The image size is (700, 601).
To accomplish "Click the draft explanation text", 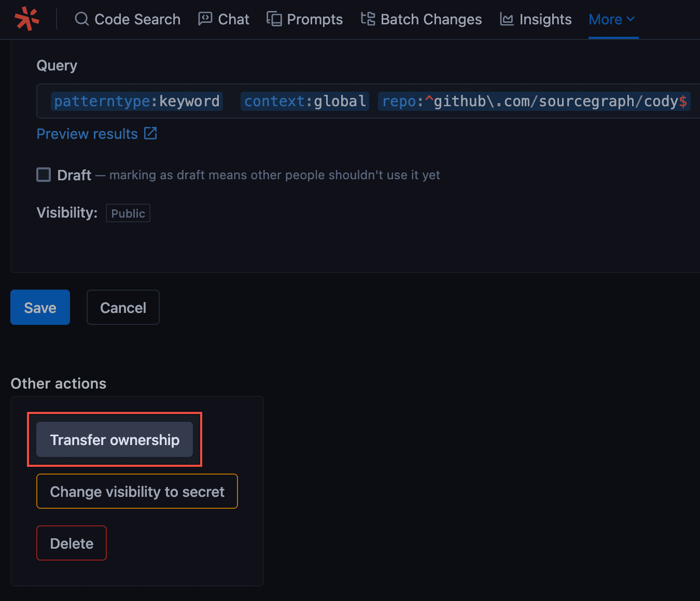I will pos(275,175).
